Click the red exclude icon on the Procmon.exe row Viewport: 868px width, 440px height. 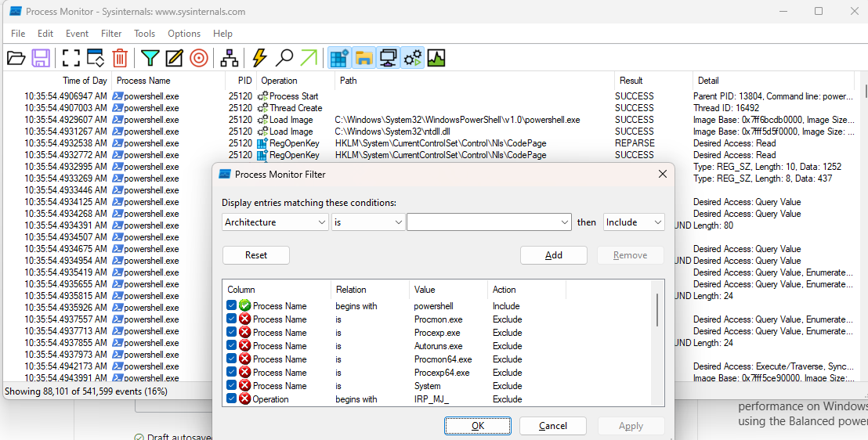click(244, 319)
